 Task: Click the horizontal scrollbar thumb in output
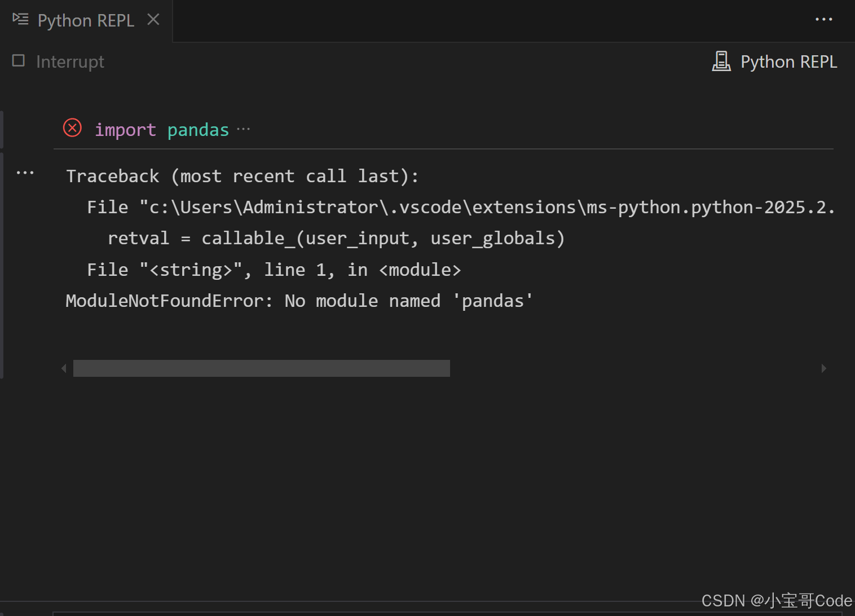[x=262, y=368]
